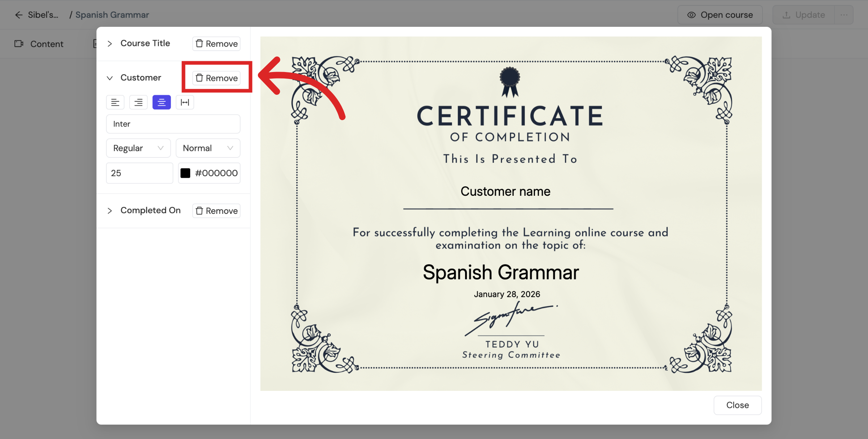Close the certificate editor dialog
Viewport: 868px width, 439px height.
click(737, 405)
